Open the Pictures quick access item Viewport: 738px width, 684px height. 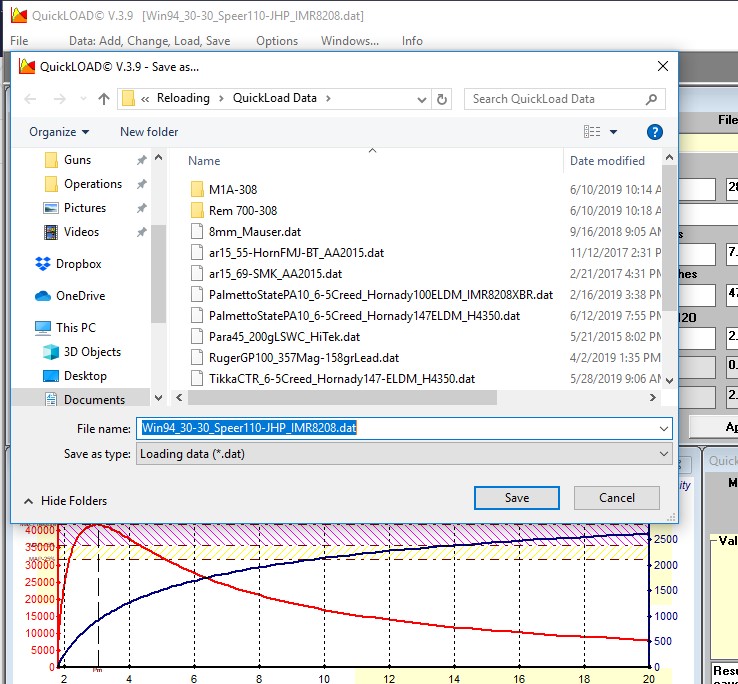(x=74, y=208)
